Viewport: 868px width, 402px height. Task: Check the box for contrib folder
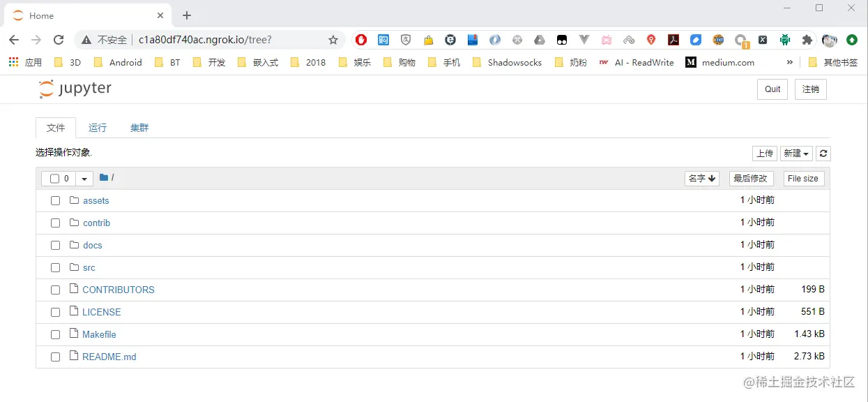pyautogui.click(x=55, y=223)
